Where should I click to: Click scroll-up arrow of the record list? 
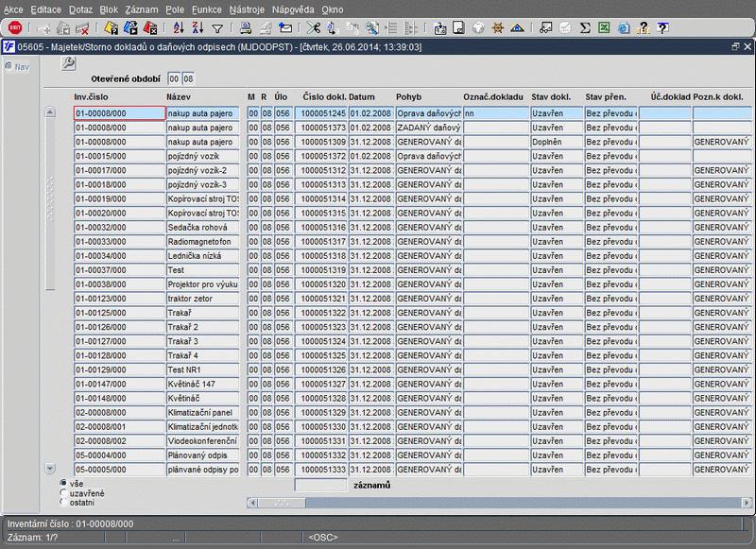point(50,113)
